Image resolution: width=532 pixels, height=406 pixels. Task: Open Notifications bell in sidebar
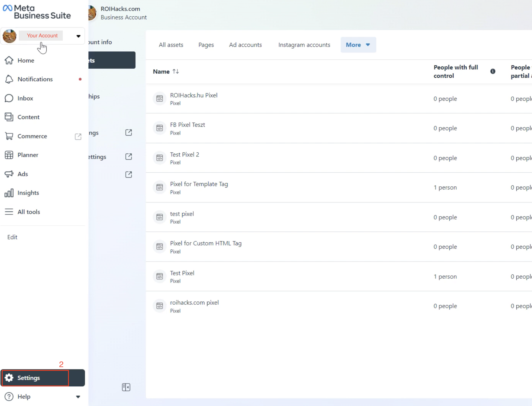[9, 79]
